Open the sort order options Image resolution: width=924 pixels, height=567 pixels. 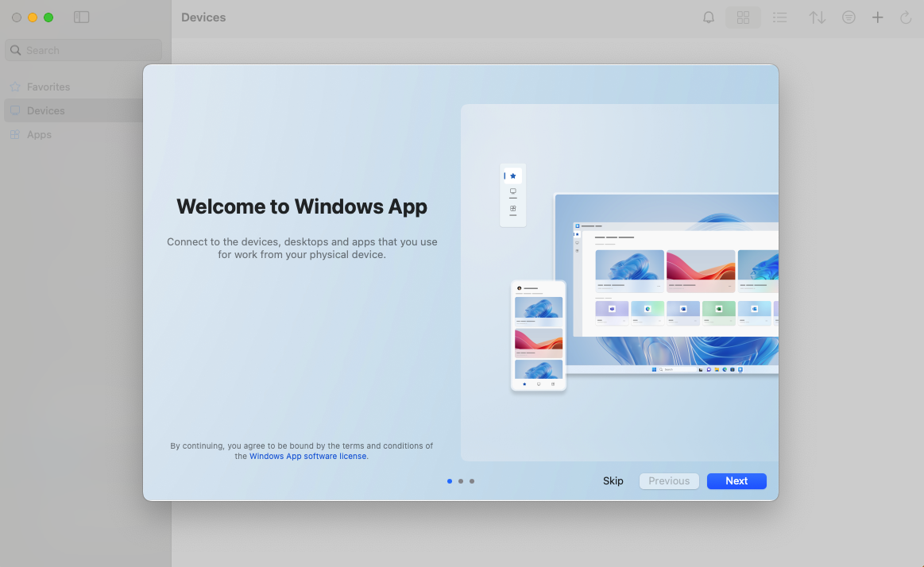point(817,17)
